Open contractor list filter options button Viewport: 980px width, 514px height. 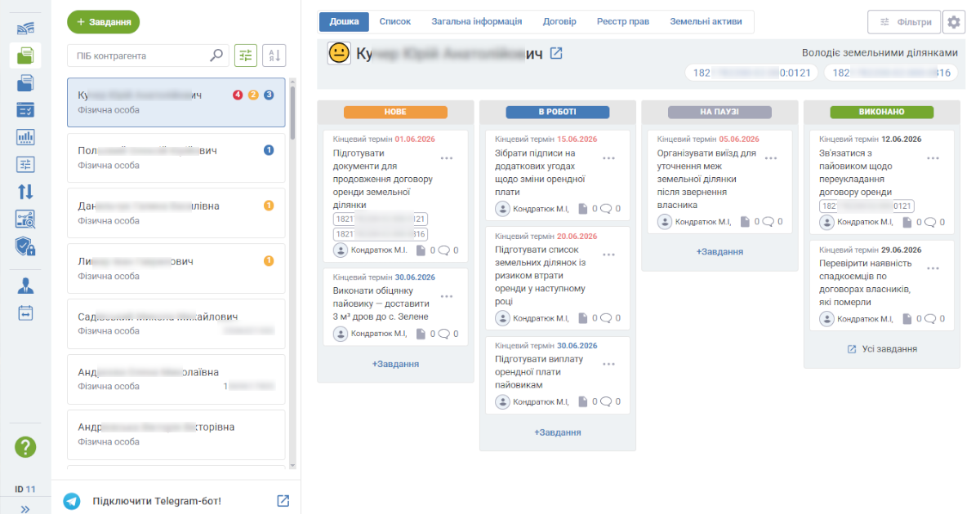point(245,55)
